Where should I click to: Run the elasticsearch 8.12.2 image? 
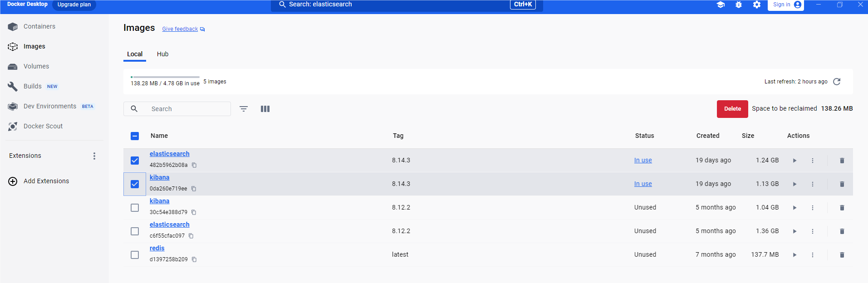[x=794, y=231]
